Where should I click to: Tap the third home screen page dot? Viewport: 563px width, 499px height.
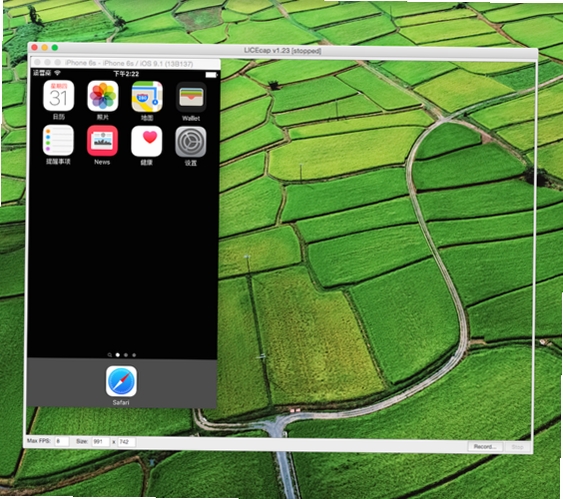point(134,355)
